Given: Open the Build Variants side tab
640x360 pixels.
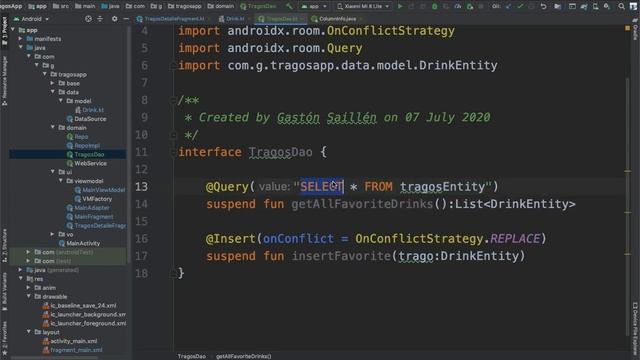Looking at the screenshot, I should [4, 292].
